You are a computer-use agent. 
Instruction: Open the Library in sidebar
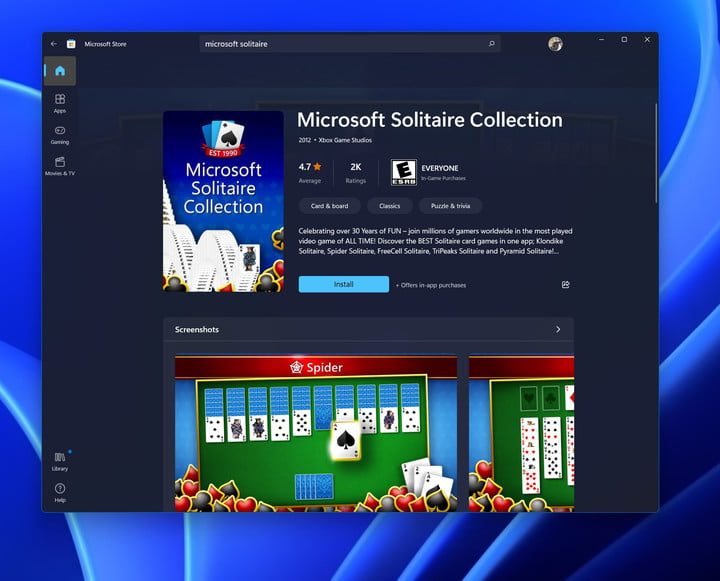[60, 462]
